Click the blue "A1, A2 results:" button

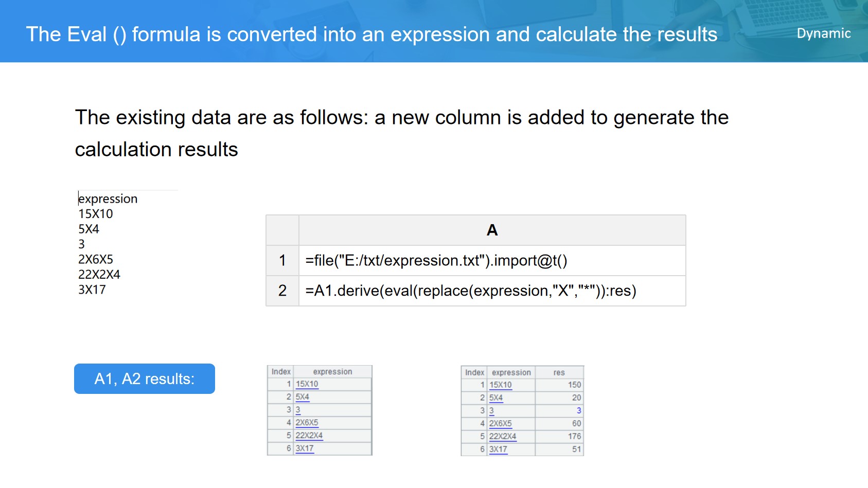tap(144, 379)
